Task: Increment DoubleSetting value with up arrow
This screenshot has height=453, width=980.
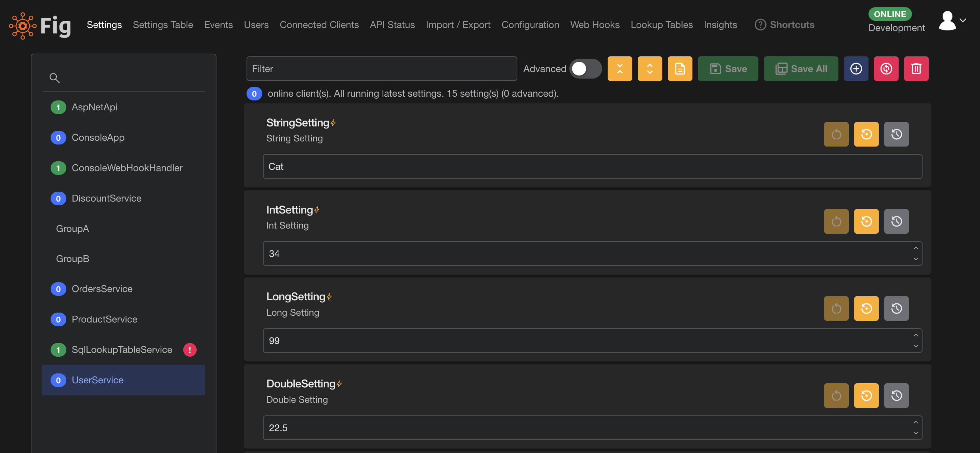Action: [915, 422]
